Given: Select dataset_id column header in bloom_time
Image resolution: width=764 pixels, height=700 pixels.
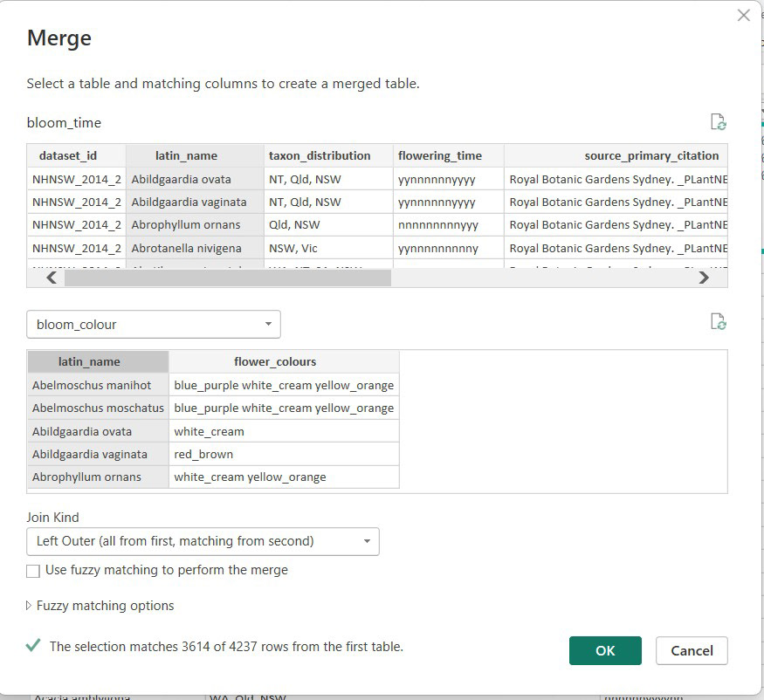Looking at the screenshot, I should [77, 156].
